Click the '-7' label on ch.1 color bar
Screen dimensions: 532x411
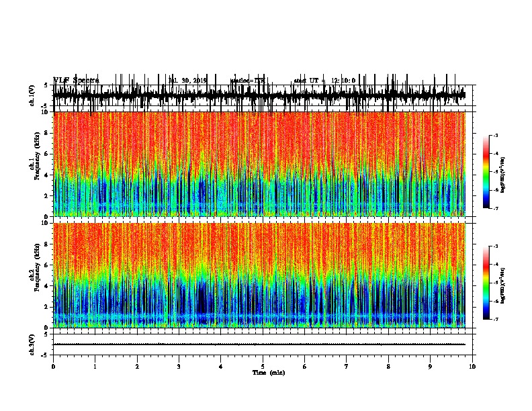pyautogui.click(x=495, y=208)
